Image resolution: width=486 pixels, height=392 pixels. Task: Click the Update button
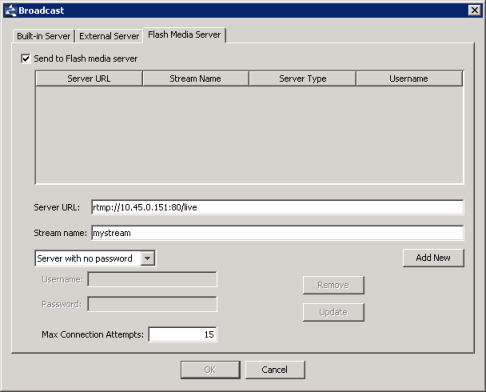pyautogui.click(x=333, y=312)
